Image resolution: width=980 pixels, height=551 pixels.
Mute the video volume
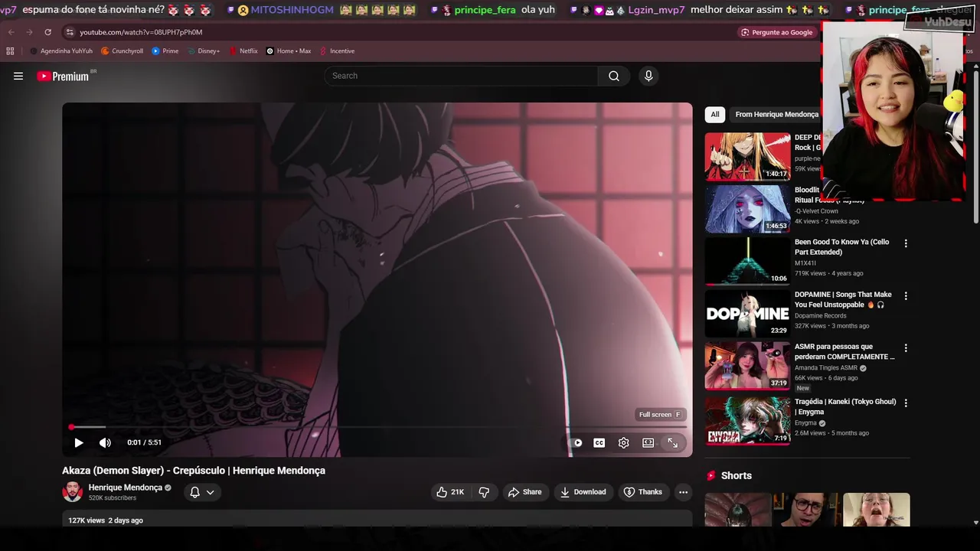point(105,442)
